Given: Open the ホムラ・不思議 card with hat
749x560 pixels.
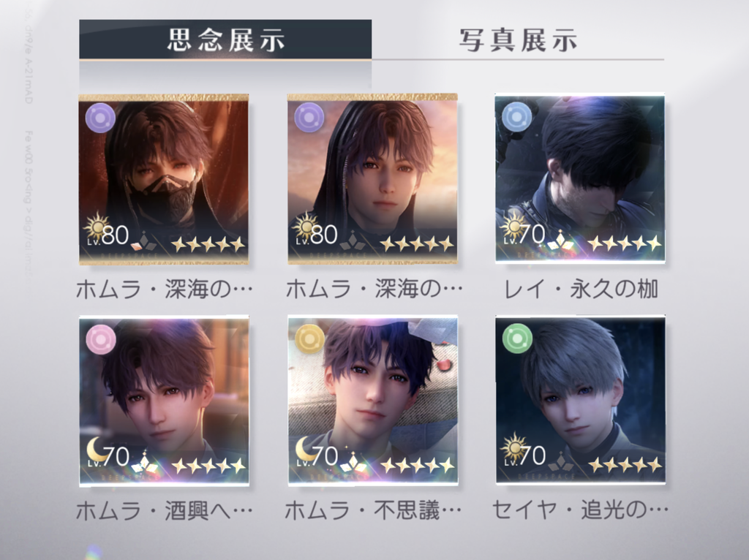Looking at the screenshot, I should pyautogui.click(x=373, y=400).
